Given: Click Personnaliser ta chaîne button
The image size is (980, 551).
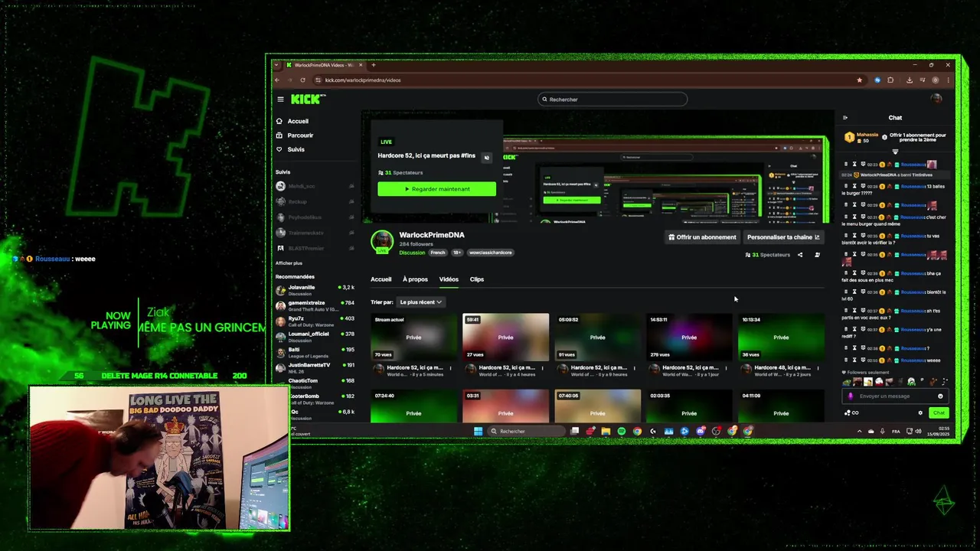Looking at the screenshot, I should click(783, 237).
